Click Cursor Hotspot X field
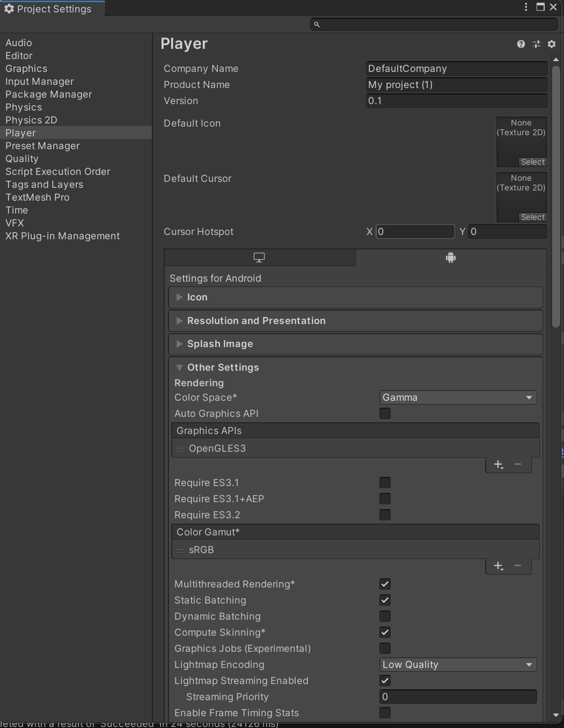The image size is (564, 728). pos(415,232)
